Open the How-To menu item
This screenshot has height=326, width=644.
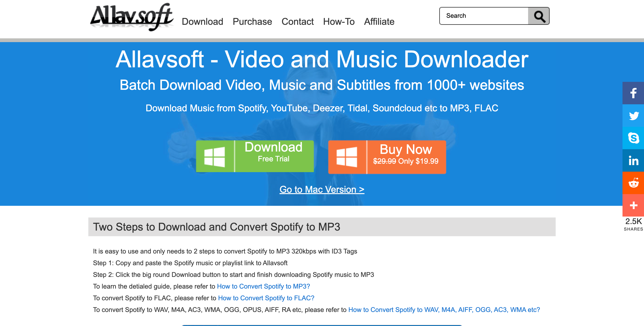[x=339, y=22]
